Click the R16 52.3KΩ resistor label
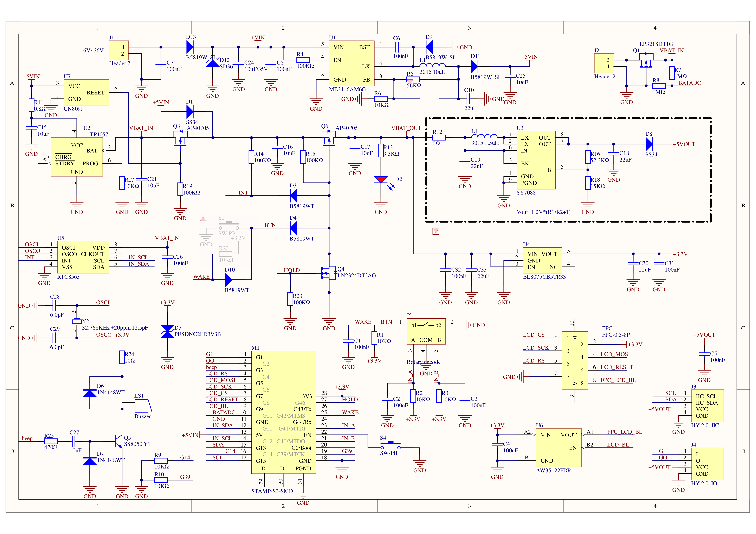Image resolution: width=756 pixels, height=534 pixels. [x=599, y=157]
